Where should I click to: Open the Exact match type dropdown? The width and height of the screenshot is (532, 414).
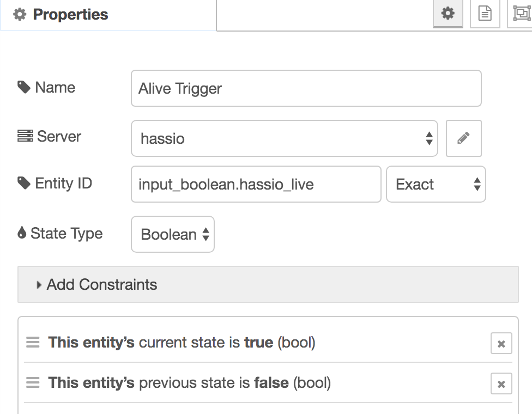click(436, 184)
